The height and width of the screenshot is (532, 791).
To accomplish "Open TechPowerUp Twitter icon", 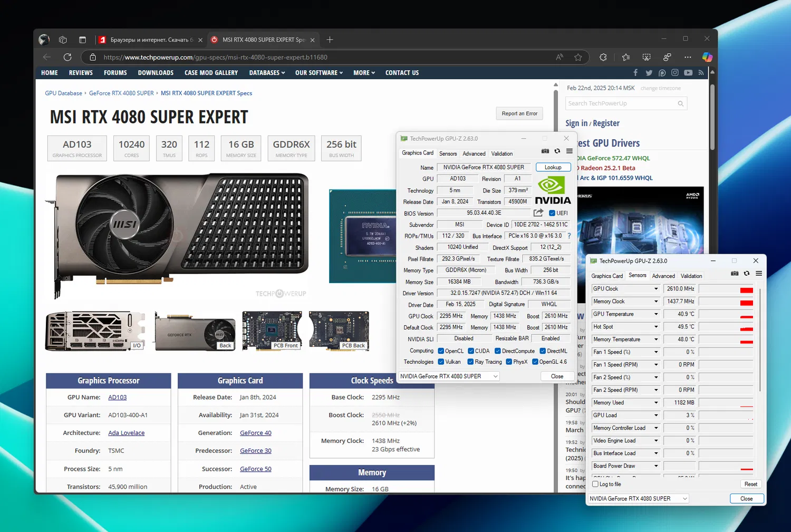I will (649, 73).
